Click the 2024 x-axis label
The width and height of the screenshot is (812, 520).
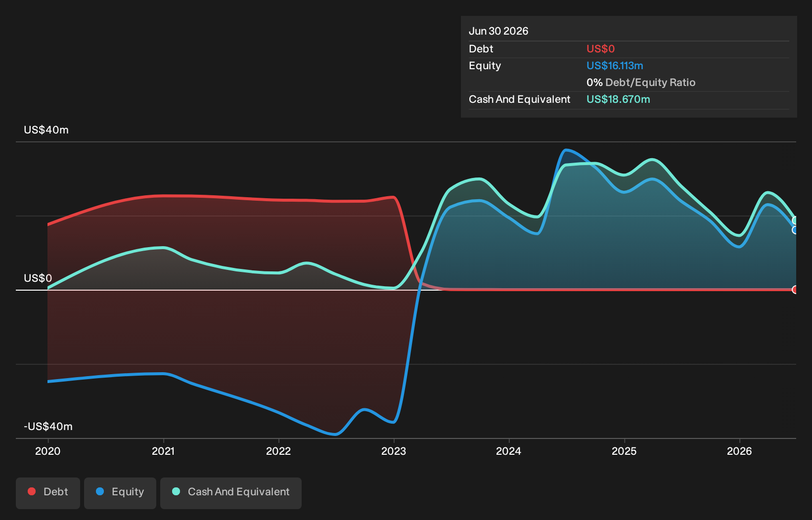[x=509, y=451]
